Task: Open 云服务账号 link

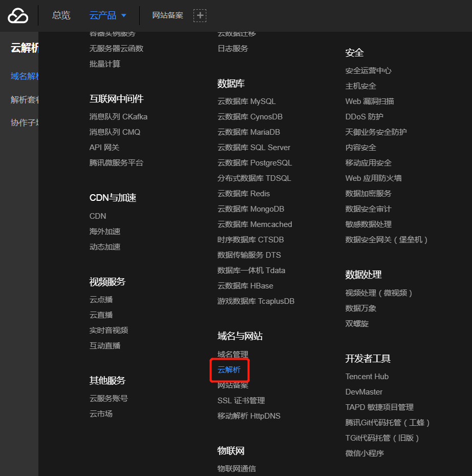Action: point(109,399)
